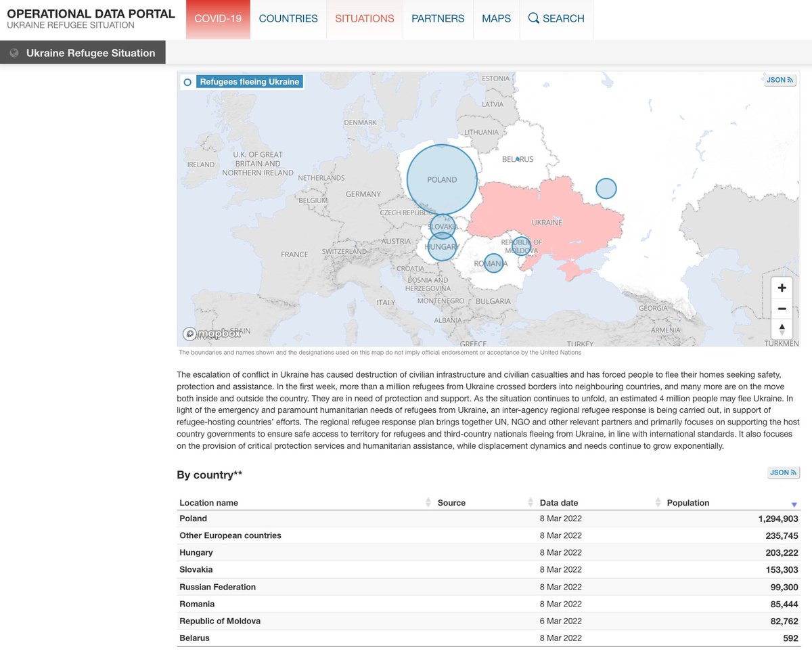Image resolution: width=812 pixels, height=662 pixels.
Task: Click the UKRAINE label on the map
Action: point(547,222)
